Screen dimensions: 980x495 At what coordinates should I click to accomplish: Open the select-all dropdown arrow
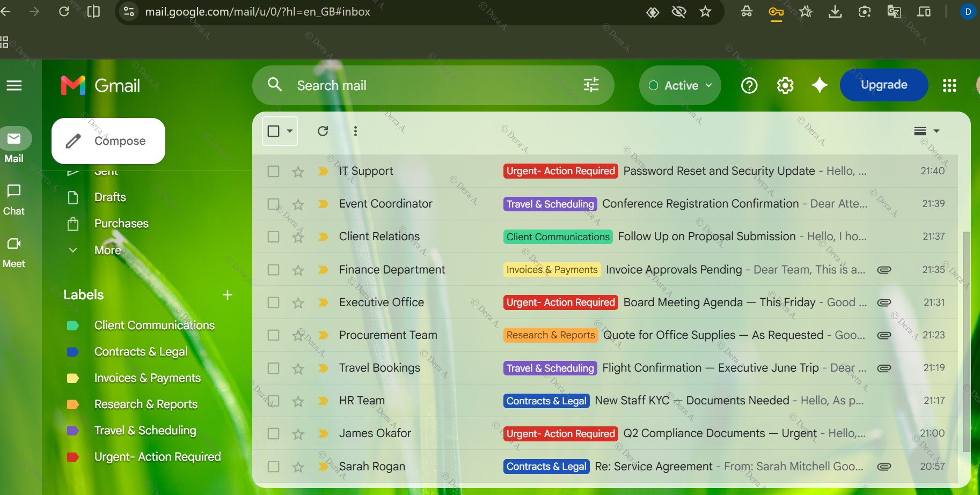click(290, 131)
